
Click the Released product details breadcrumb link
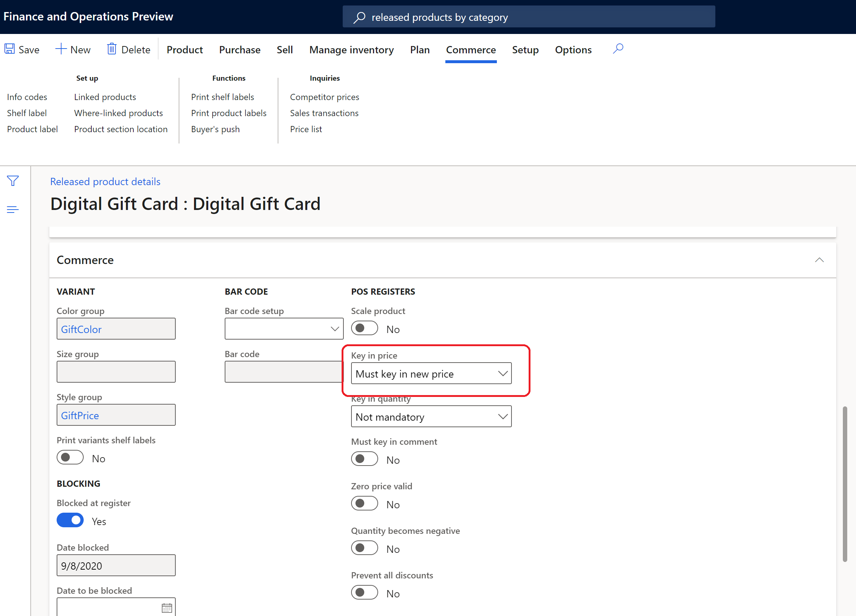pos(106,181)
